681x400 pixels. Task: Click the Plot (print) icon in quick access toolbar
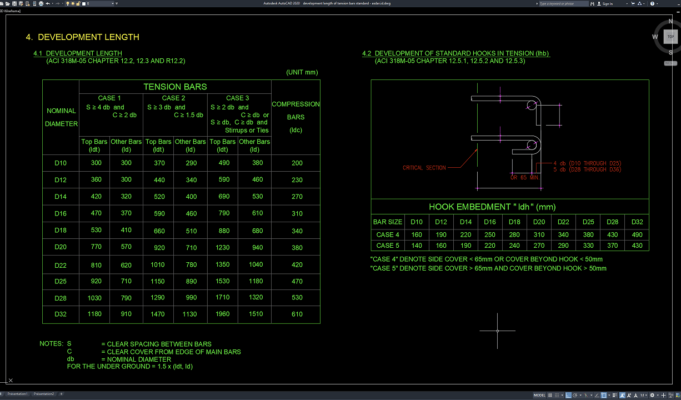(x=41, y=3)
